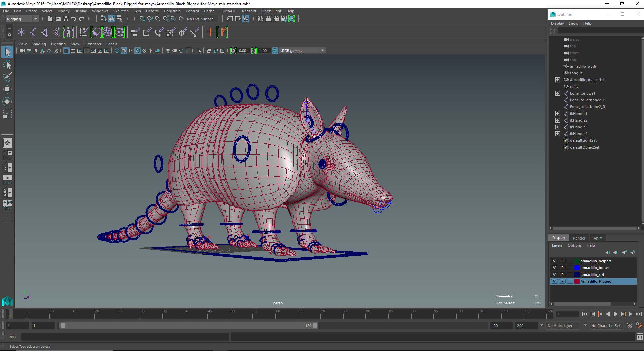
Task: Step to next key
Action: [x=623, y=314]
